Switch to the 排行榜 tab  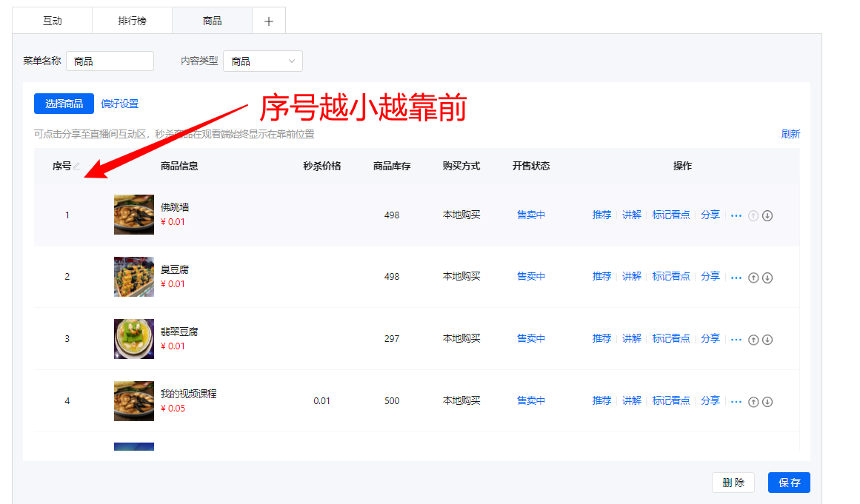[x=132, y=21]
